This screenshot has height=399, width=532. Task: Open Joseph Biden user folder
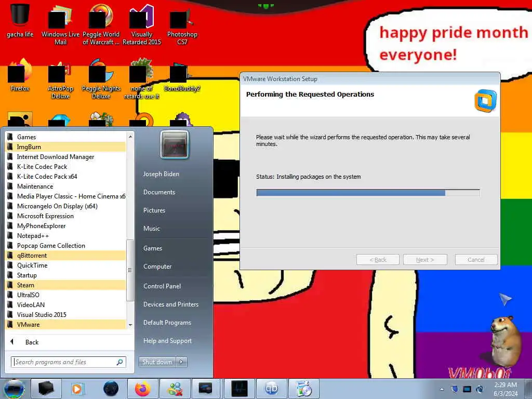pos(161,174)
